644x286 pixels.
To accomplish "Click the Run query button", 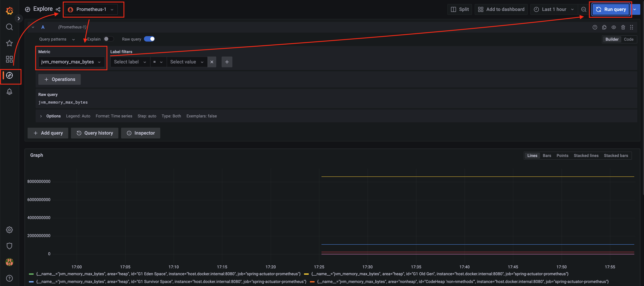I will (612, 9).
